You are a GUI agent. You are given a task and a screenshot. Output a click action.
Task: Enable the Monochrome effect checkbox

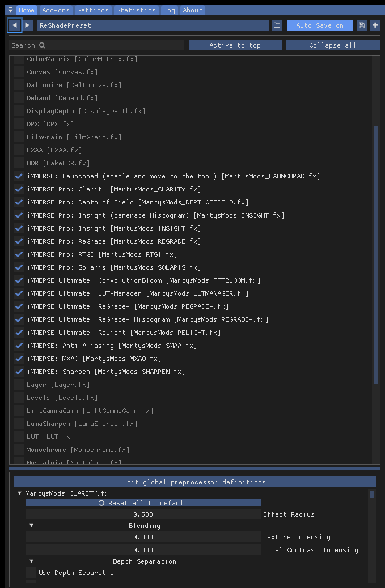(x=19, y=450)
